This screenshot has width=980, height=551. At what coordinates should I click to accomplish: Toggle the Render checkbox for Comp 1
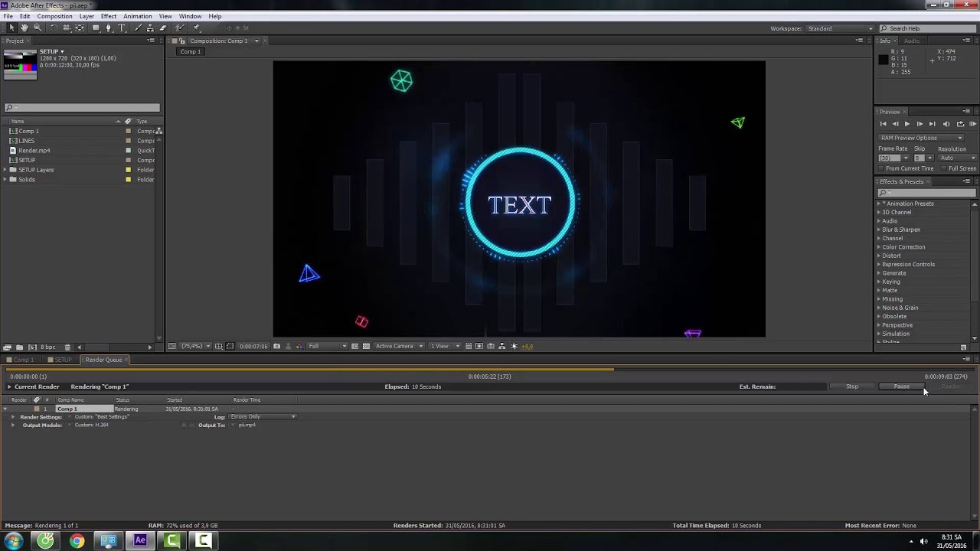click(36, 409)
